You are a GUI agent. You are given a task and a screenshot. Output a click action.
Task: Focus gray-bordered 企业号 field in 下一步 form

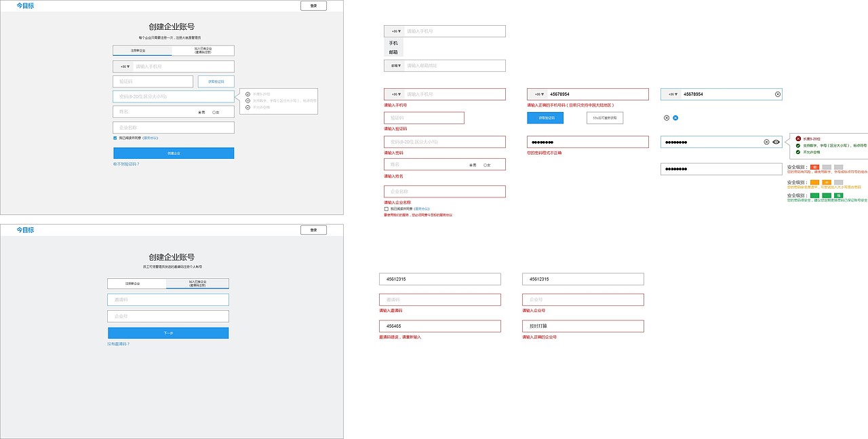(168, 316)
